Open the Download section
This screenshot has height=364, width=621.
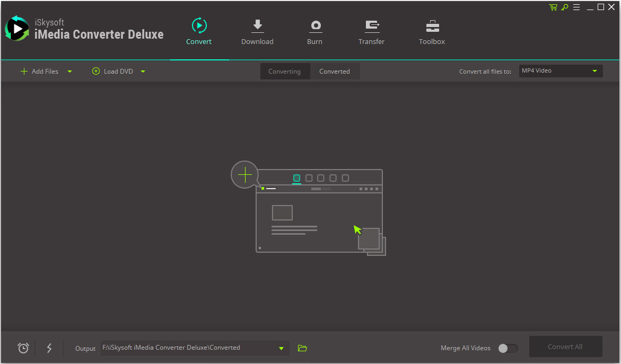(x=257, y=32)
